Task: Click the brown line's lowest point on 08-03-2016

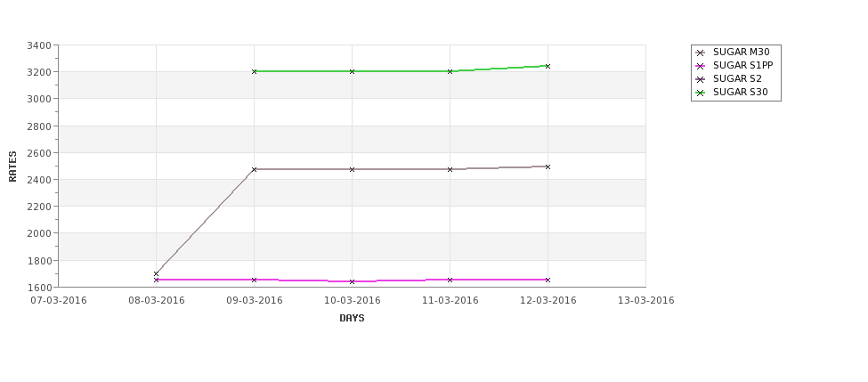Action: [x=157, y=274]
